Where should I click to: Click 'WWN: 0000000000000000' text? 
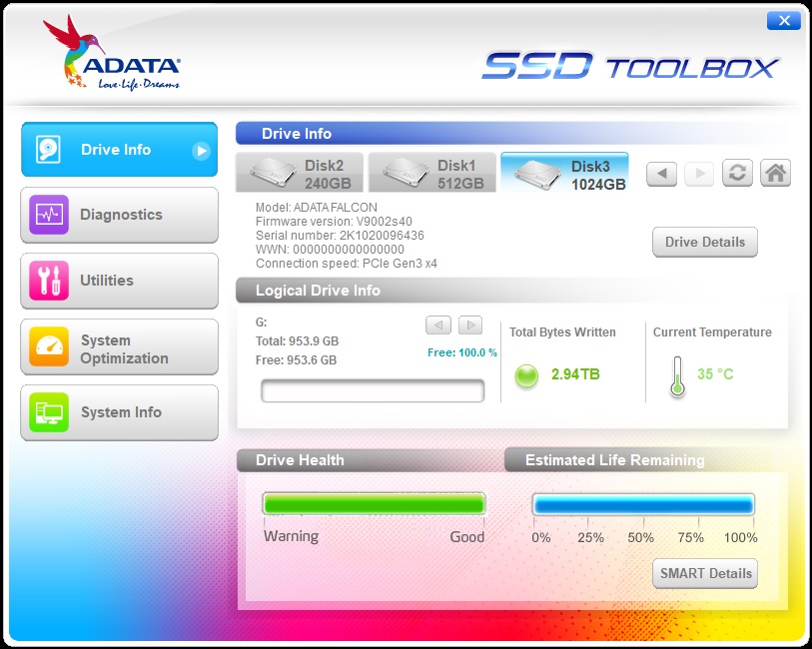330,250
